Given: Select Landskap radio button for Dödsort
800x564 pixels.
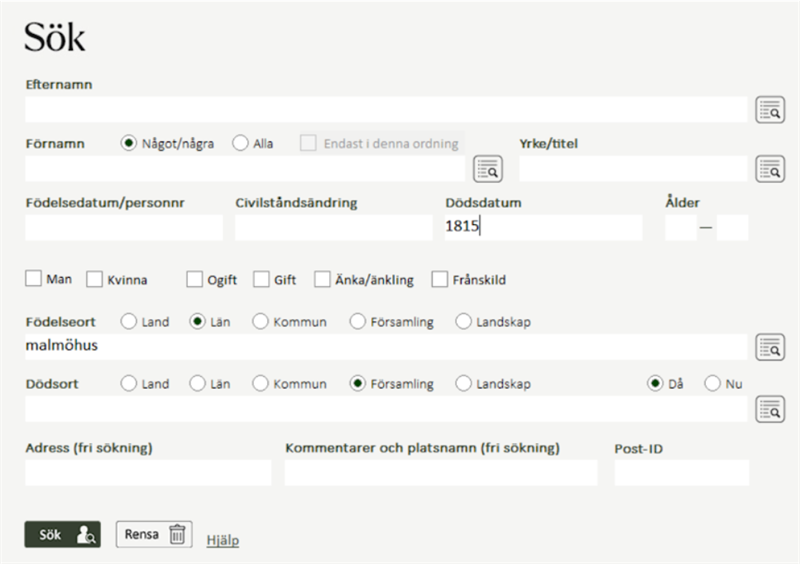Looking at the screenshot, I should click(x=463, y=383).
